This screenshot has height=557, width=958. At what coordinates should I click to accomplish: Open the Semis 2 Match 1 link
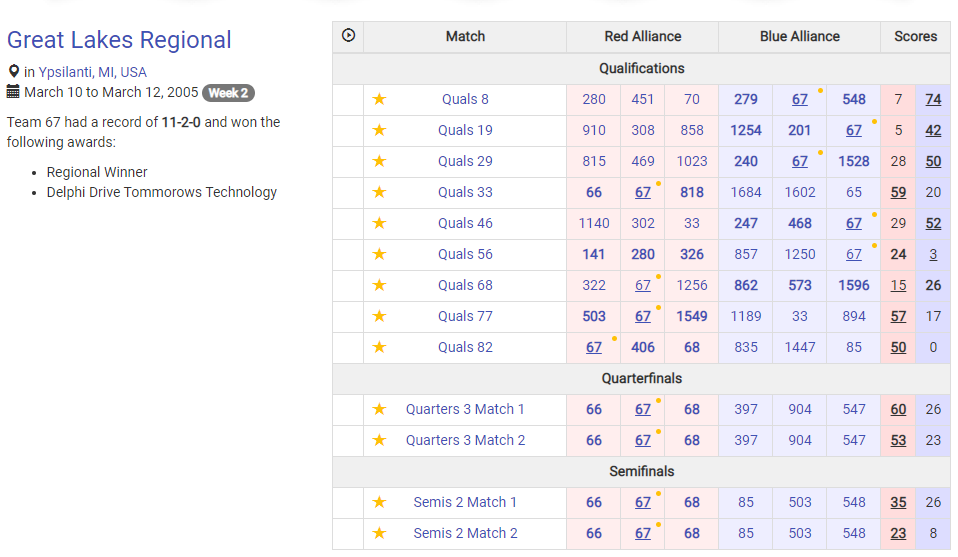click(465, 502)
